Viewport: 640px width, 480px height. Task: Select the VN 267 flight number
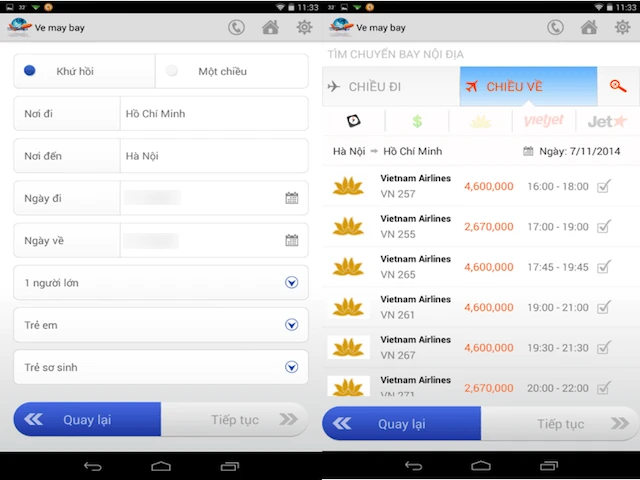click(x=398, y=356)
